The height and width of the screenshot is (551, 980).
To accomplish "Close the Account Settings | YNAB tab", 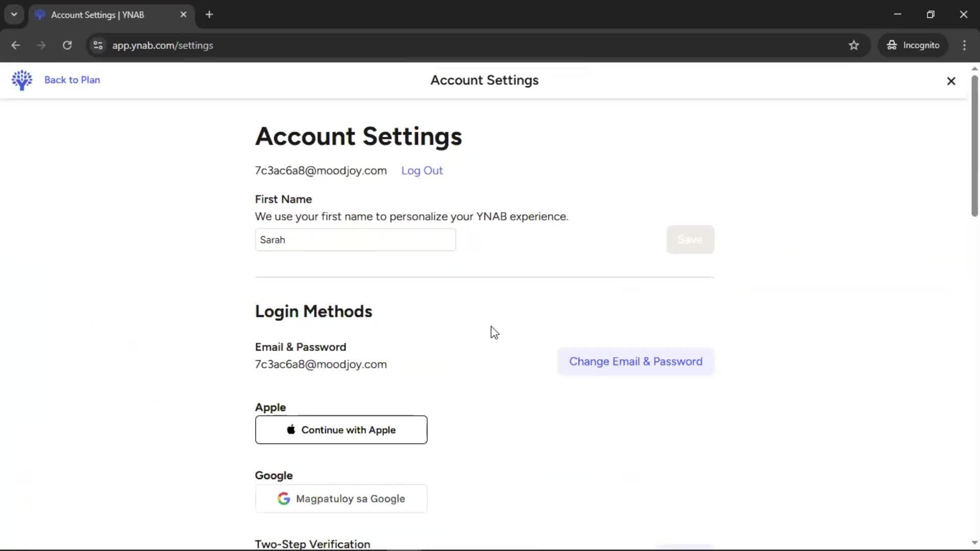I will [x=183, y=15].
